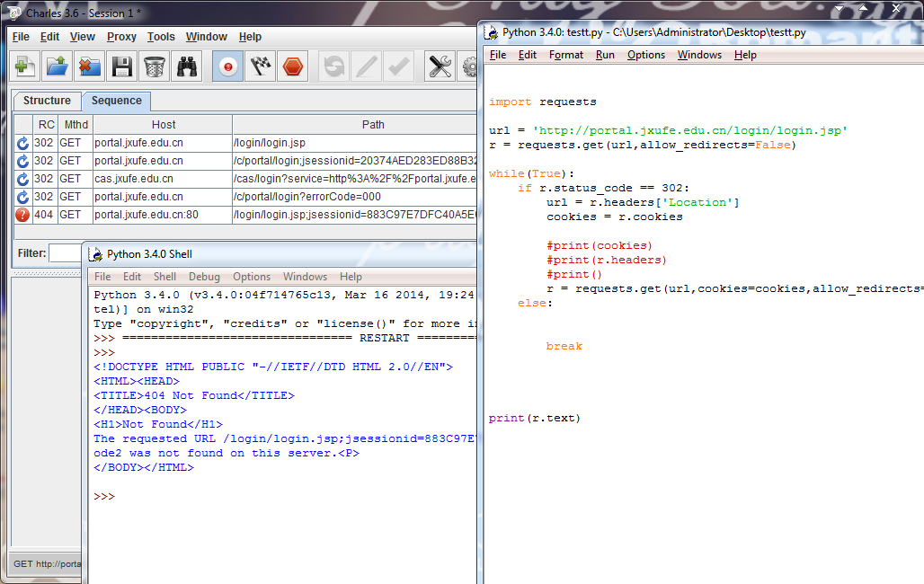The height and width of the screenshot is (584, 924).
Task: Clear the session using the trash can icon
Action: coord(155,66)
